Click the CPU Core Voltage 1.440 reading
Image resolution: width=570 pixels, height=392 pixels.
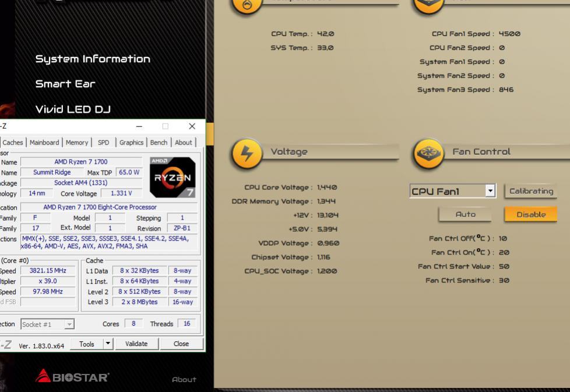click(x=327, y=188)
